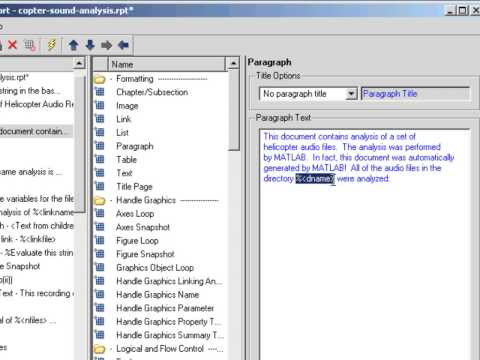Select the Figure Snapshot component

coord(145,254)
